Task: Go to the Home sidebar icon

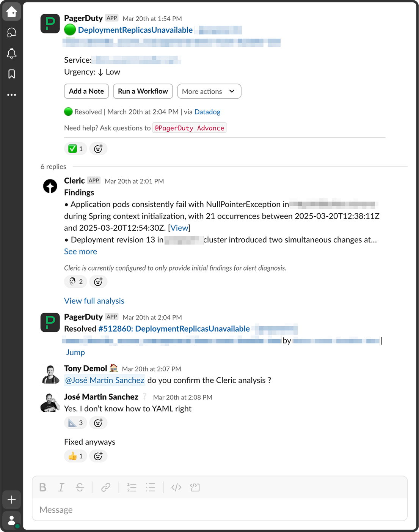Action: [x=11, y=12]
